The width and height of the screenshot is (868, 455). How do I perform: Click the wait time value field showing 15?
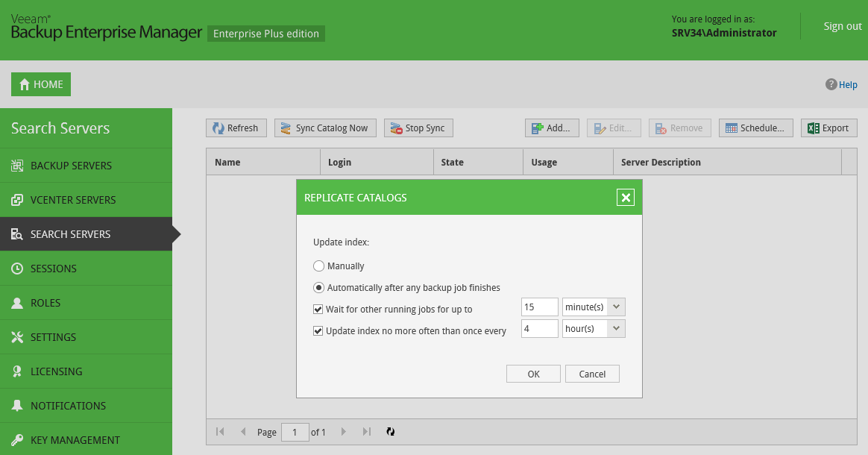pos(540,307)
